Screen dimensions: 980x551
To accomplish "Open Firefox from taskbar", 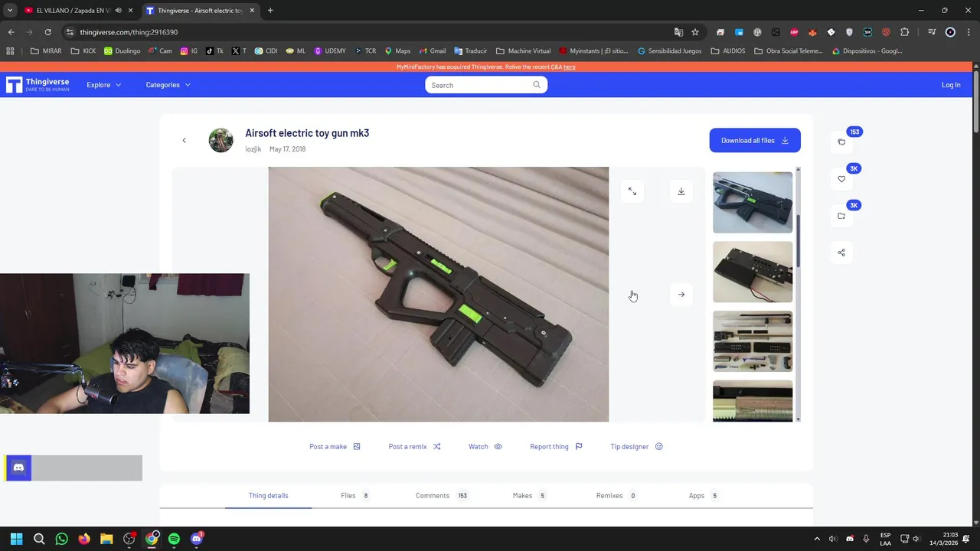I will coord(84,539).
